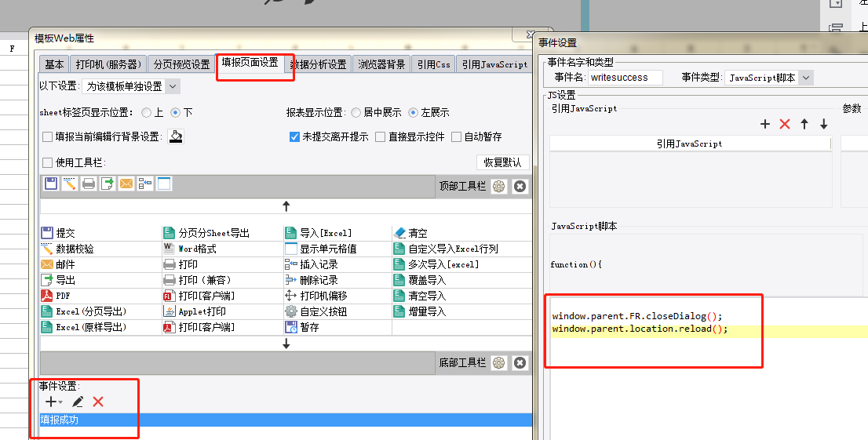Click the red X delete icon under 事件设置
The height and width of the screenshot is (440, 868).
(x=98, y=402)
